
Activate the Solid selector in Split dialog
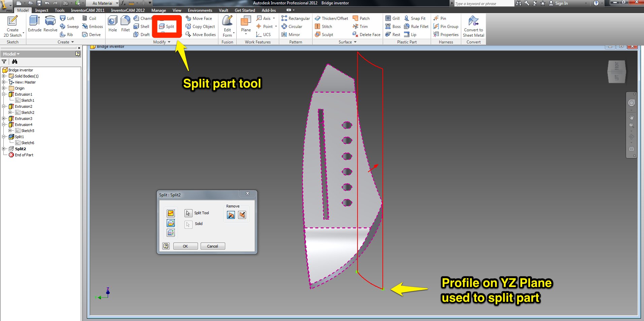[x=188, y=224]
